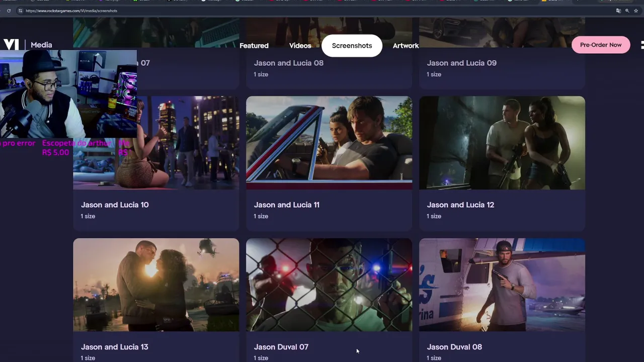Open the Jason Duval 08 image
Viewport: 644px width, 362px height.
point(502,285)
